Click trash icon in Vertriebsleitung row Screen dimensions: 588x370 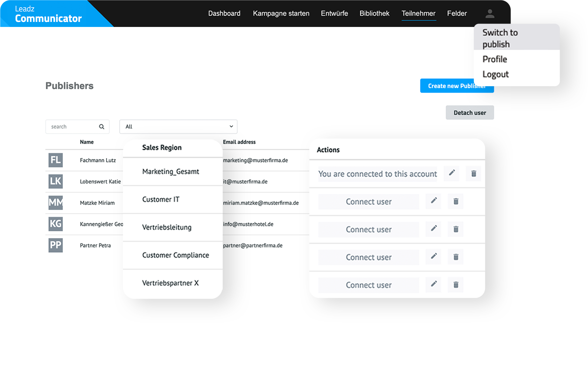[456, 229]
